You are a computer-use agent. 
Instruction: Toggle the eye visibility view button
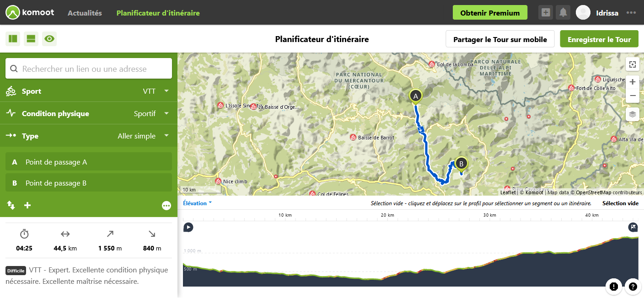pos(49,39)
